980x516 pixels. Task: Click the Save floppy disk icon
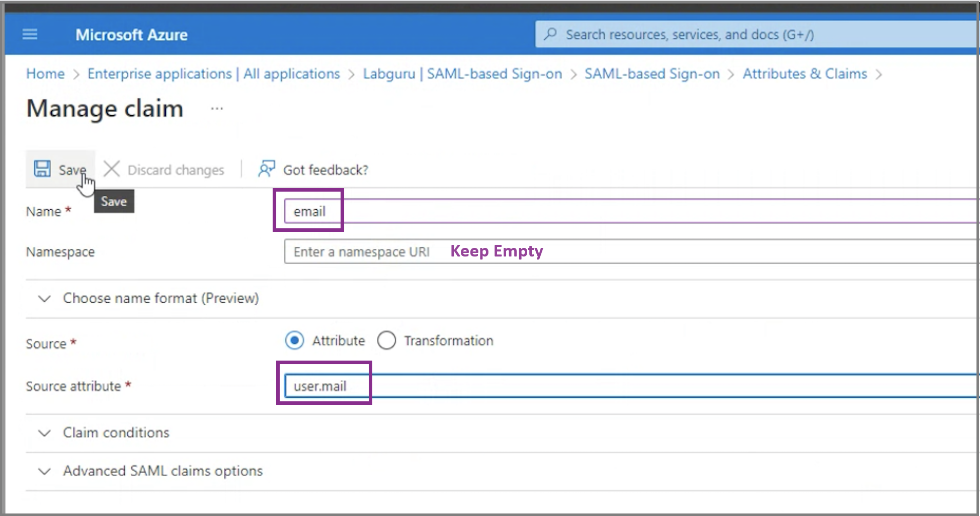pyautogui.click(x=42, y=168)
